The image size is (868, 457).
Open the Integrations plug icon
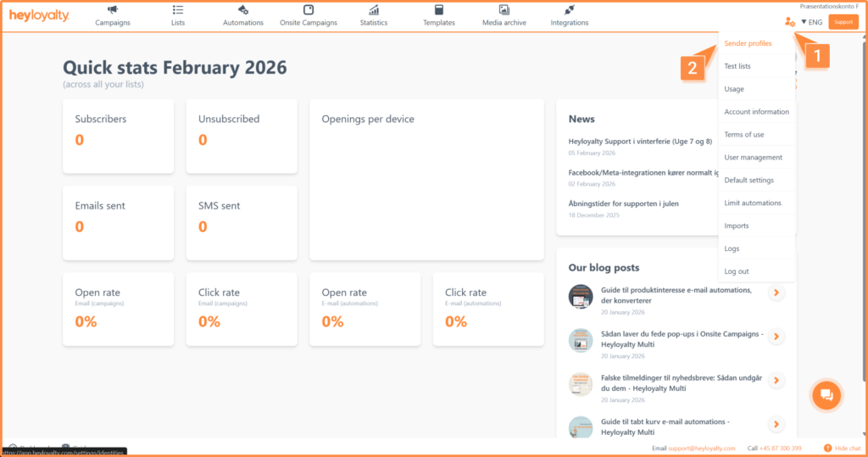570,10
